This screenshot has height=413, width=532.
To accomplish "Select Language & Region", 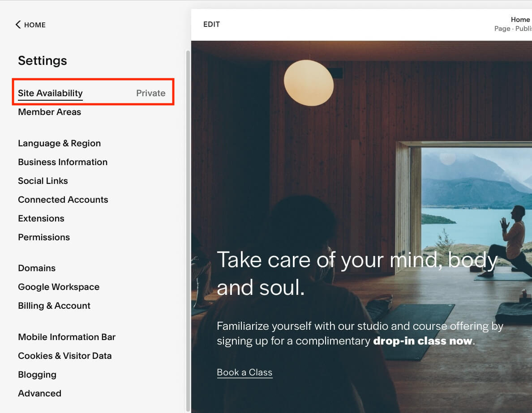I will pyautogui.click(x=59, y=143).
